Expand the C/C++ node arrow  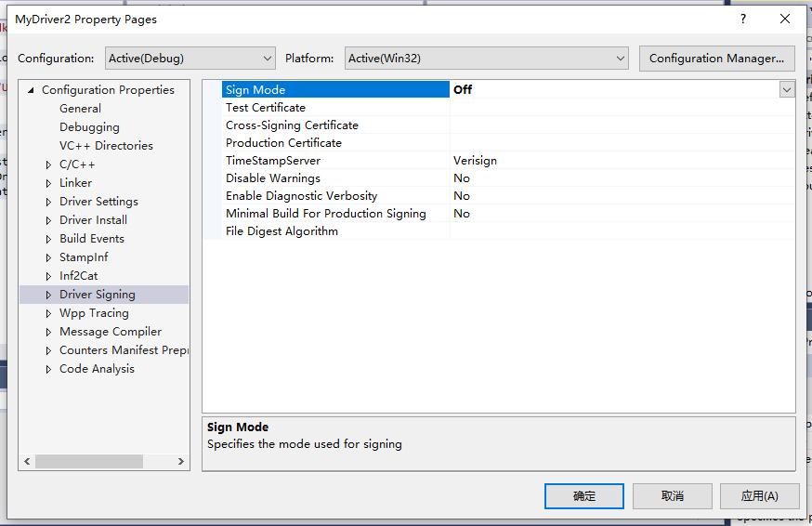tap(48, 164)
